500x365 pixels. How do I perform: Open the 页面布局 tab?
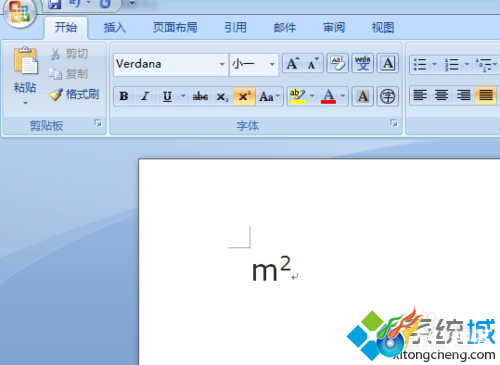coord(175,28)
